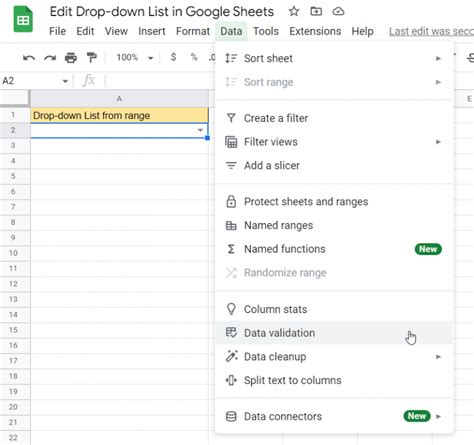Apply currency format with dollar icon

click(173, 57)
